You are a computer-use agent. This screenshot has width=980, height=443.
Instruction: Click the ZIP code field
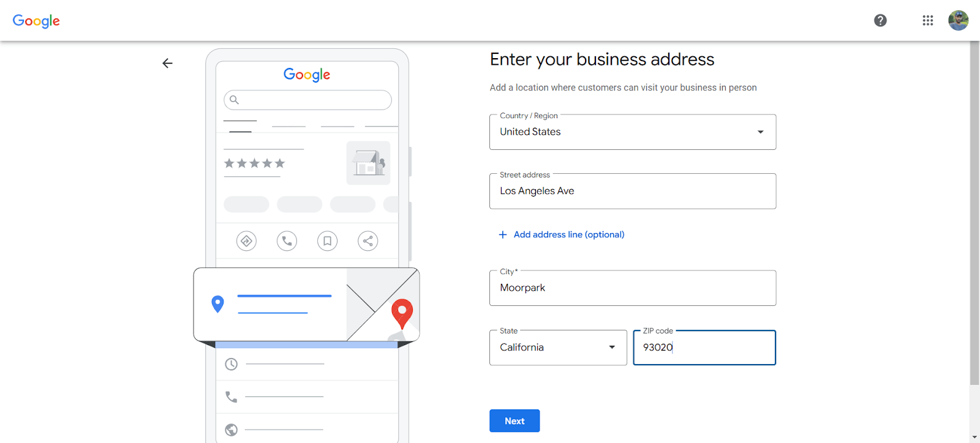click(x=704, y=348)
